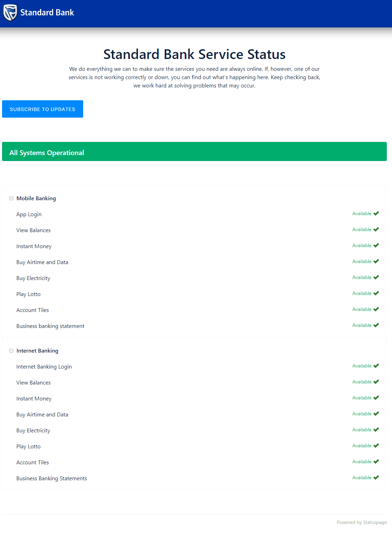
Task: Click the checkmark next to Internet Banking Login
Action: pyautogui.click(x=376, y=366)
